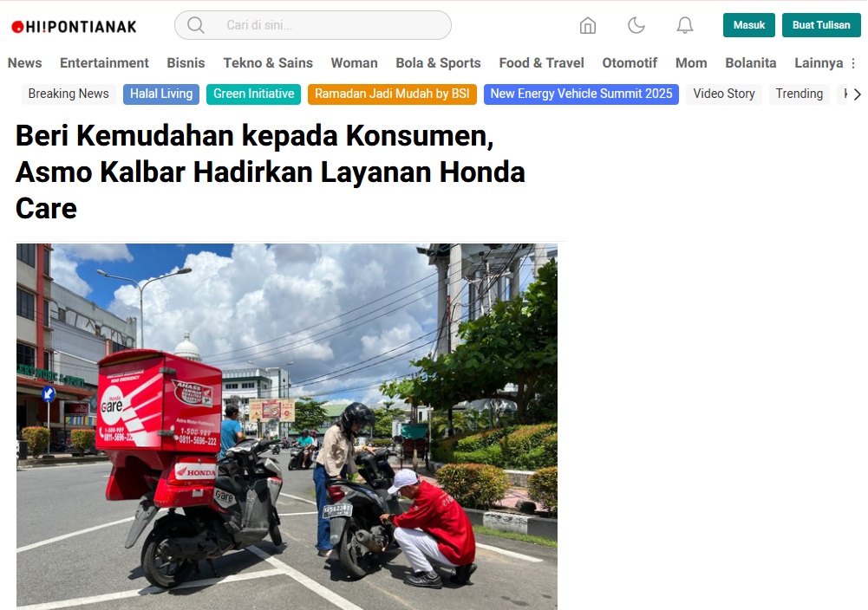Open the Otomotif category
Viewport: 868px width, 610px height.
click(x=630, y=63)
